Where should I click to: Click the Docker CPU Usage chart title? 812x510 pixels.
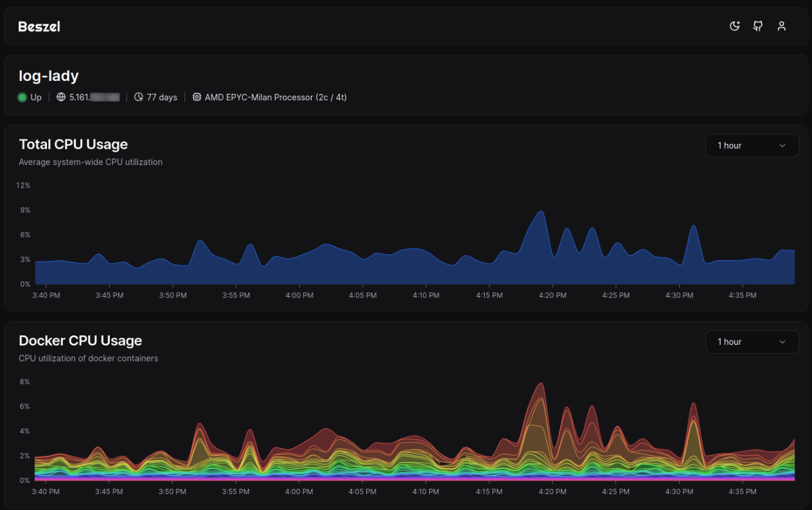coord(80,341)
